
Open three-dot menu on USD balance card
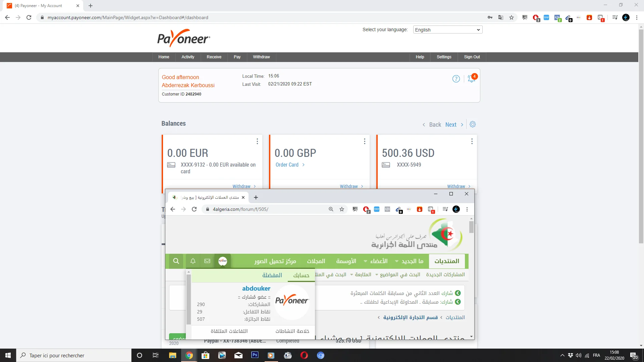tap(472, 141)
